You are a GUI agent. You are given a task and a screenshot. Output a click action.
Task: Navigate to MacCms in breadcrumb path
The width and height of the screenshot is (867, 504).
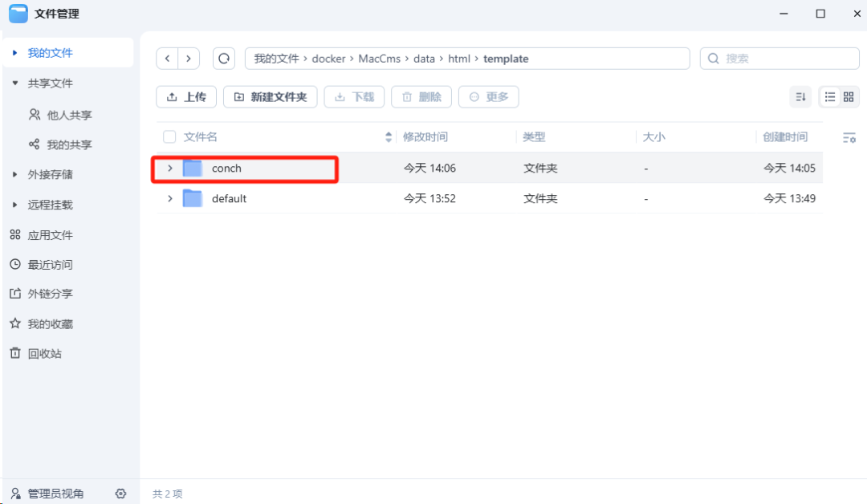[379, 59]
